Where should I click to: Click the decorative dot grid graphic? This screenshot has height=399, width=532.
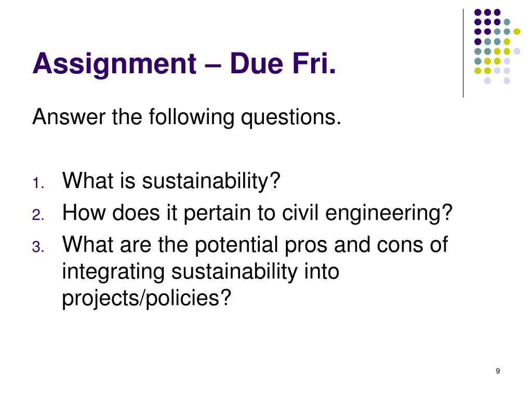coord(497,46)
